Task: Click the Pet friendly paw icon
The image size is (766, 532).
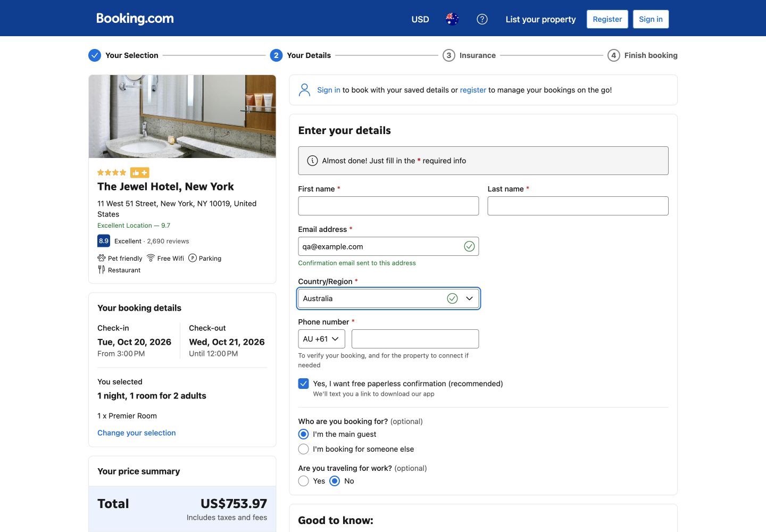Action: click(102, 258)
